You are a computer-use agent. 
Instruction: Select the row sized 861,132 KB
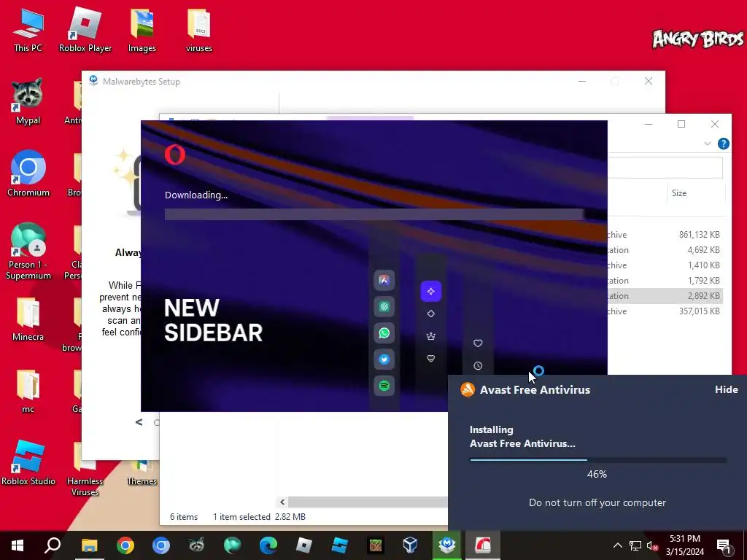665,234
